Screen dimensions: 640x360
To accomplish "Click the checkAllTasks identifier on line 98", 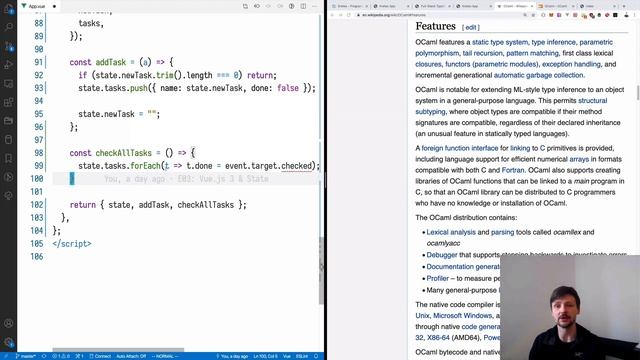I will [x=124, y=153].
